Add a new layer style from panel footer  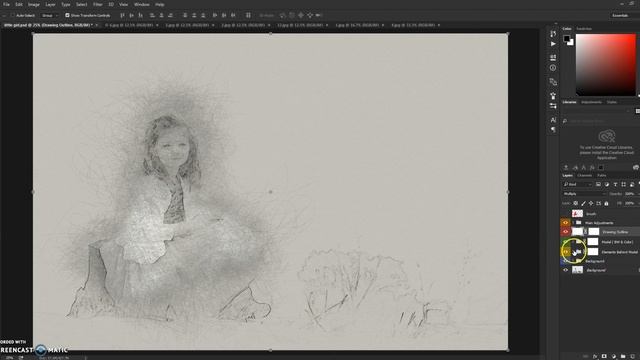coord(595,356)
